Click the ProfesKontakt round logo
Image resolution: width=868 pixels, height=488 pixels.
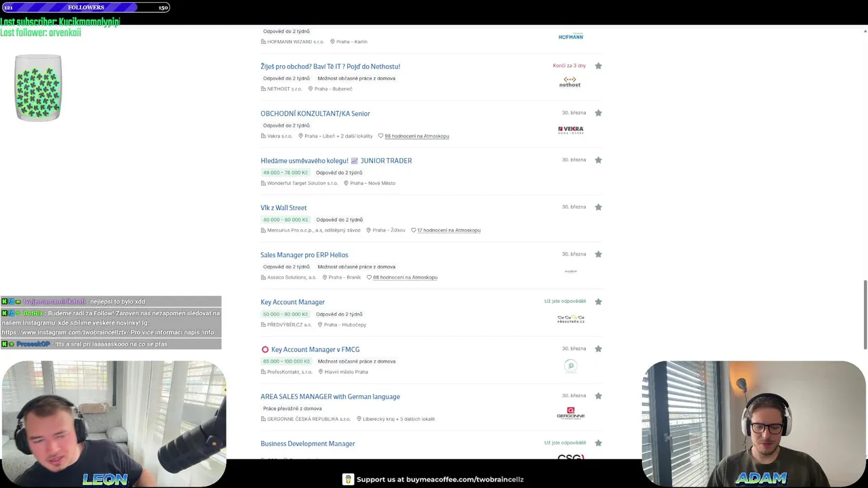pyautogui.click(x=570, y=366)
